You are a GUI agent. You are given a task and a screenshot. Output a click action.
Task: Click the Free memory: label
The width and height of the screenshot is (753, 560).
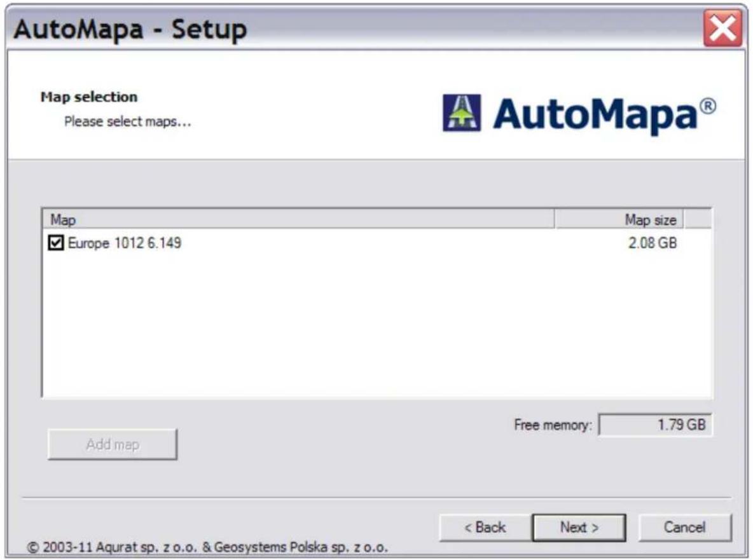click(553, 425)
